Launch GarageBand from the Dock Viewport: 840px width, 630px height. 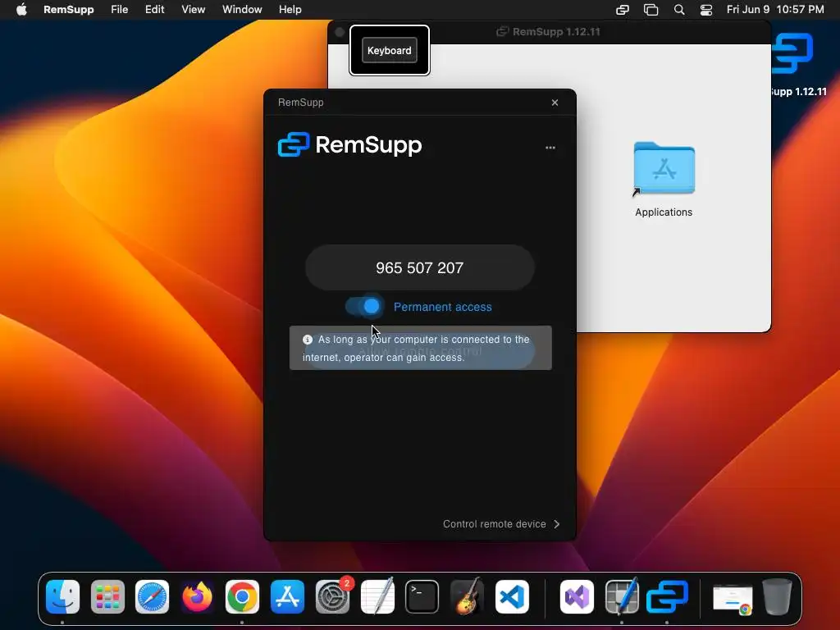click(x=467, y=597)
